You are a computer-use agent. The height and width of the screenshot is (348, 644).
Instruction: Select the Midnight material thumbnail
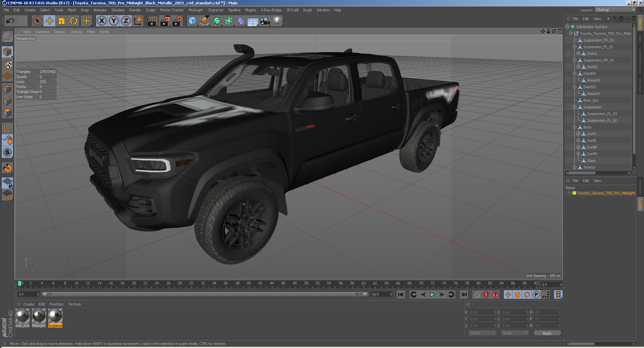tap(39, 318)
